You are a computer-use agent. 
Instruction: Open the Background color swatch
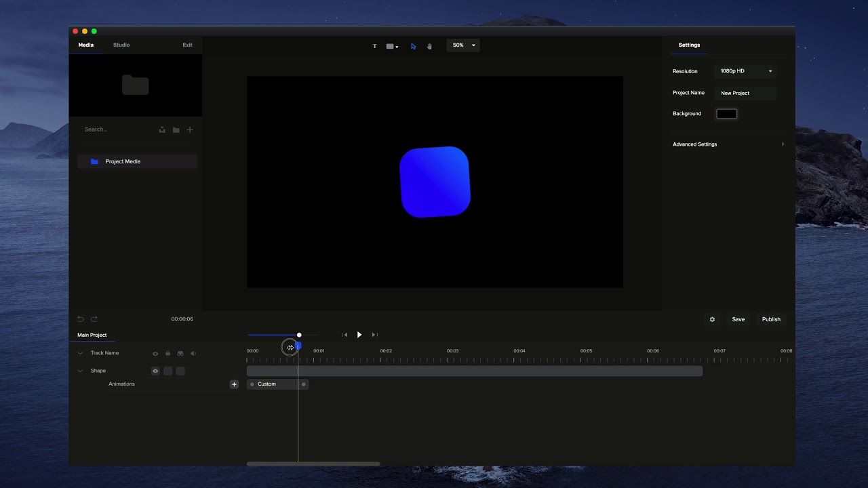pos(726,114)
